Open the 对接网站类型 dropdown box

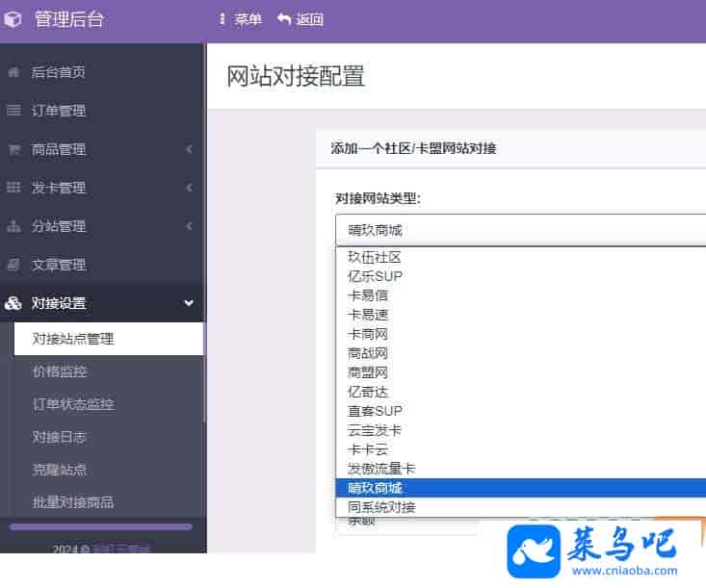pyautogui.click(x=520, y=229)
